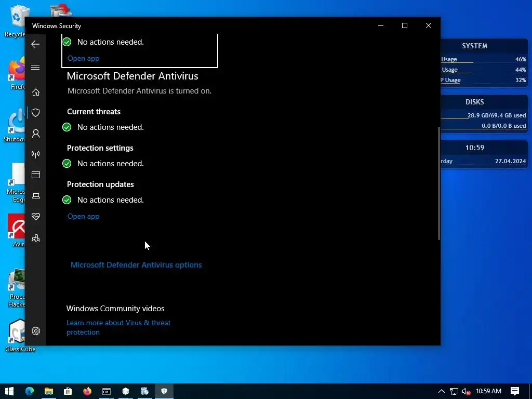Image resolution: width=532 pixels, height=399 pixels.
Task: Select Virus & threat protection shield icon
Action: [x=36, y=113]
